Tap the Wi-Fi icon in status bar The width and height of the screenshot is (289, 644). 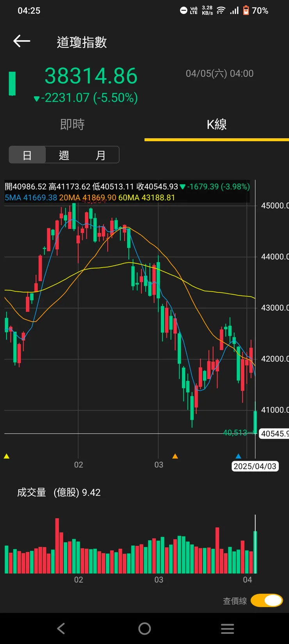pos(221,10)
